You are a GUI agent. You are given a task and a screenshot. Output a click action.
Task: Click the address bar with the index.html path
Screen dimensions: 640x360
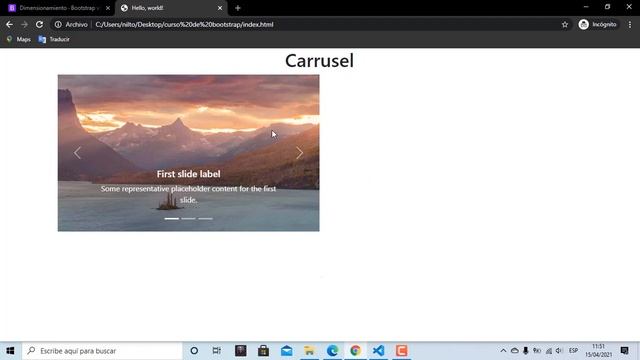pos(306,24)
